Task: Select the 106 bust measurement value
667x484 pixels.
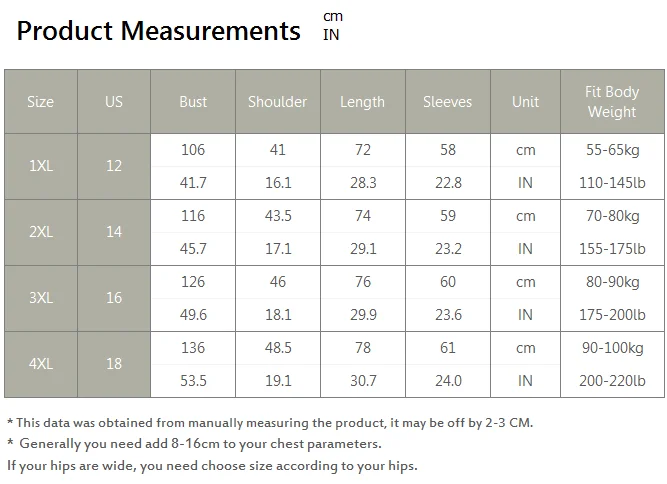Action: [193, 150]
